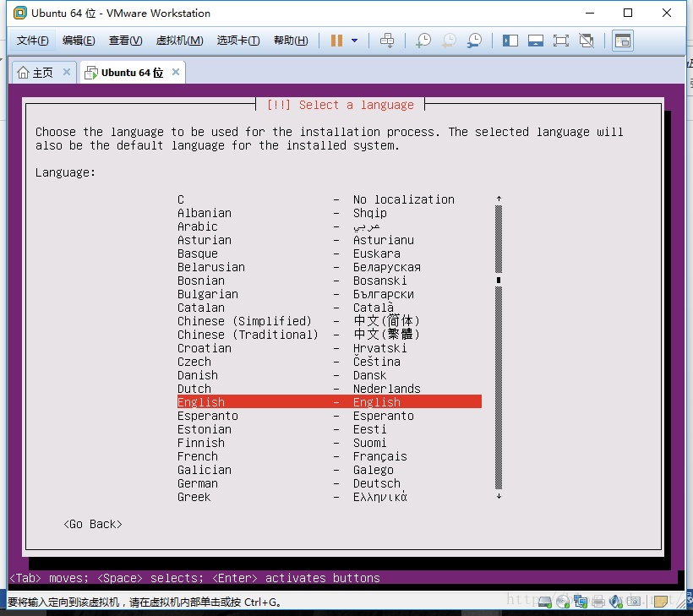Close the 主页 tab
693x616 pixels.
pyautogui.click(x=67, y=72)
